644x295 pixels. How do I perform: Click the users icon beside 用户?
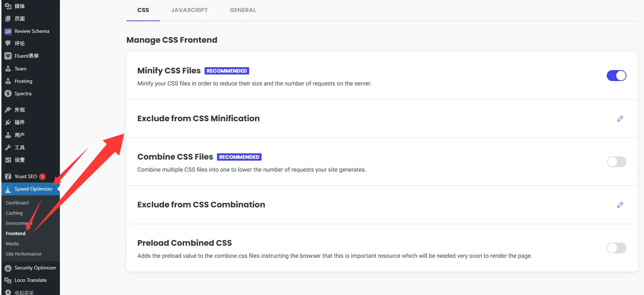(x=8, y=135)
